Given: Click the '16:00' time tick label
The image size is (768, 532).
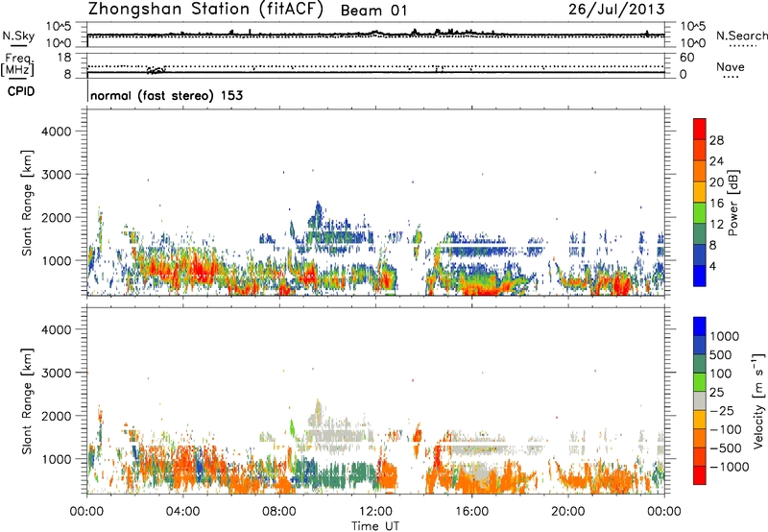Looking at the screenshot, I should click(x=471, y=512).
